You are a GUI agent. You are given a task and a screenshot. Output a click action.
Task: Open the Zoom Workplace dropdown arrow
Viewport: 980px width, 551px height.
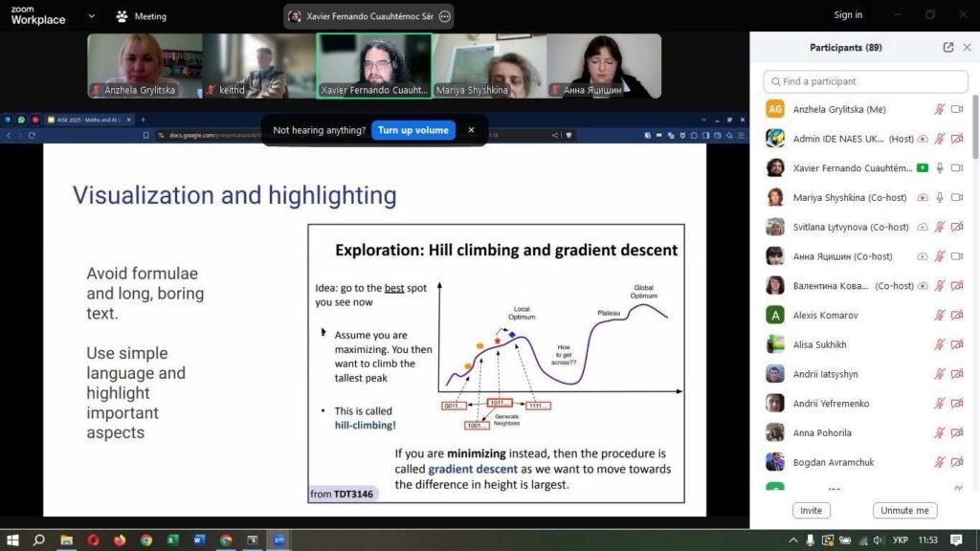pos(92,16)
